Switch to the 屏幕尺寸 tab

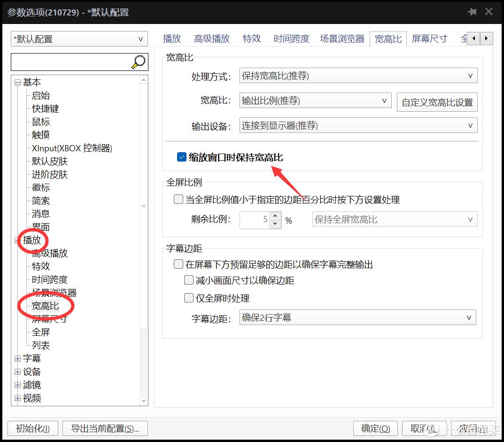(x=429, y=39)
